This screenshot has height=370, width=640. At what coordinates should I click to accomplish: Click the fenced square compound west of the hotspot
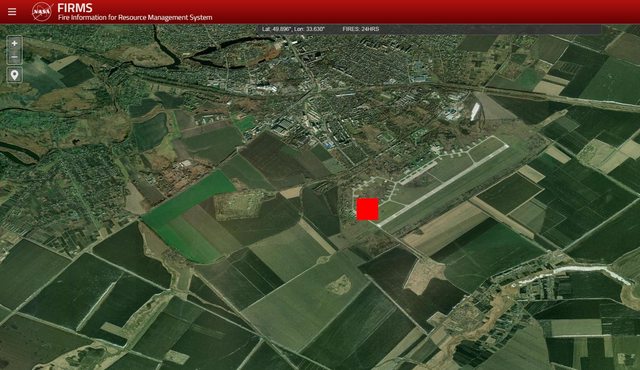(x=239, y=205)
